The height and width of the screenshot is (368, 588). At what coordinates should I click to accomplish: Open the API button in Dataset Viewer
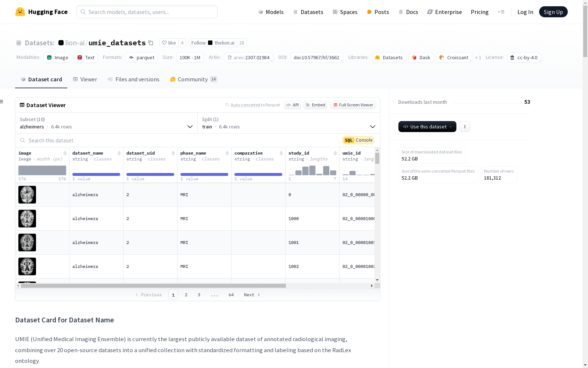point(293,105)
